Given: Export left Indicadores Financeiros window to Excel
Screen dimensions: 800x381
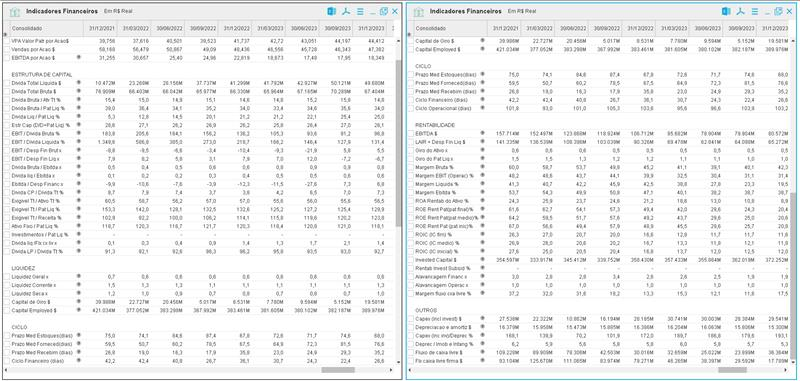Looking at the screenshot, I should pyautogui.click(x=332, y=11).
